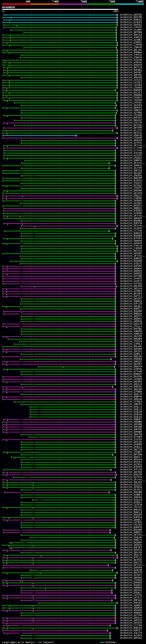Select label UniRef100_A5AG38

pyautogui.click(x=131, y=135)
